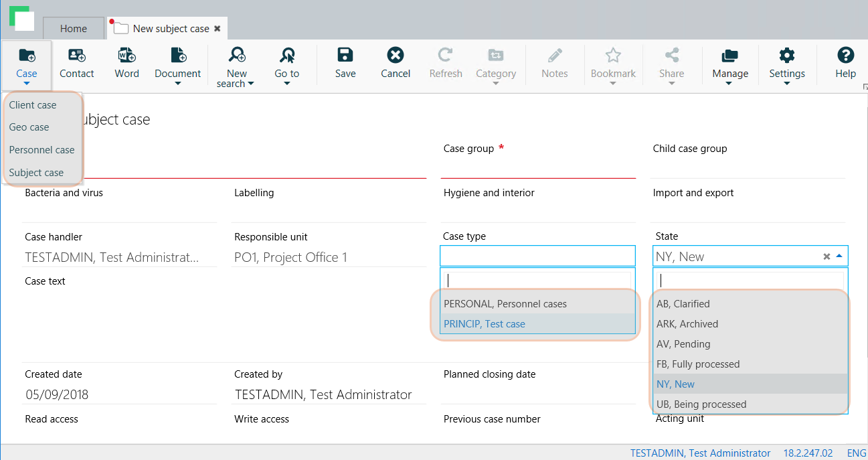
Task: Open the Go to toolbar icon
Action: (x=286, y=56)
